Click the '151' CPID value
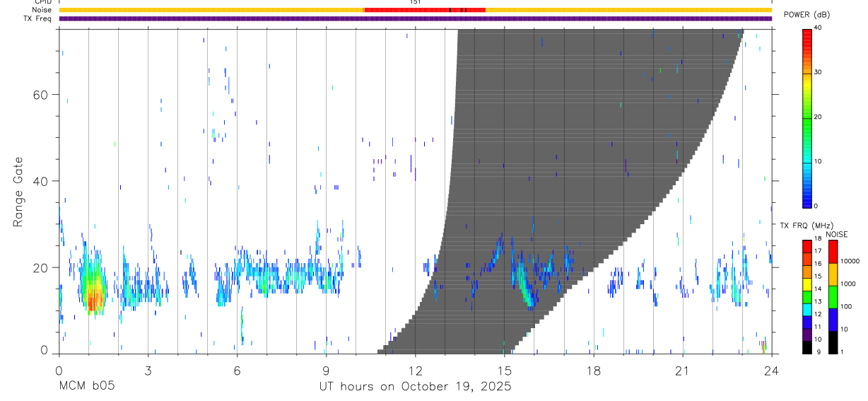The width and height of the screenshot is (868, 401). [415, 2]
